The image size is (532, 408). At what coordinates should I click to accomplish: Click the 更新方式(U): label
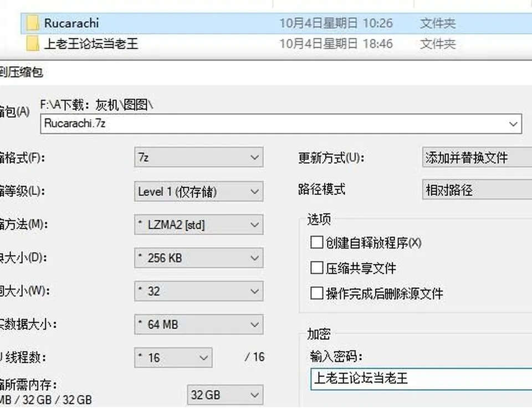331,158
